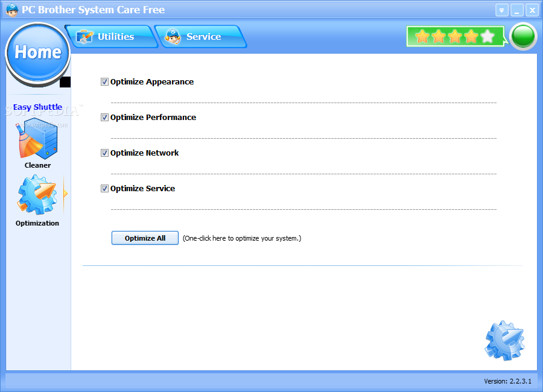The image size is (543, 392).
Task: Click the Optimization sidebar label
Action: (x=37, y=223)
